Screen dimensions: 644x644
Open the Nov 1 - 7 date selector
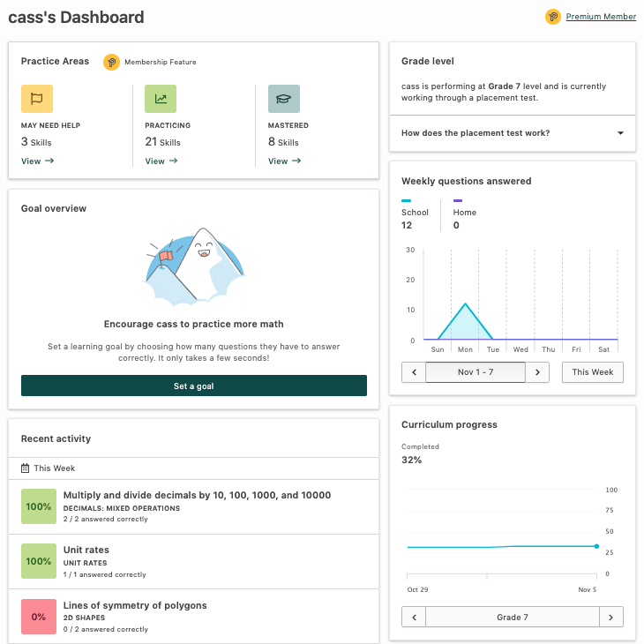click(x=476, y=372)
